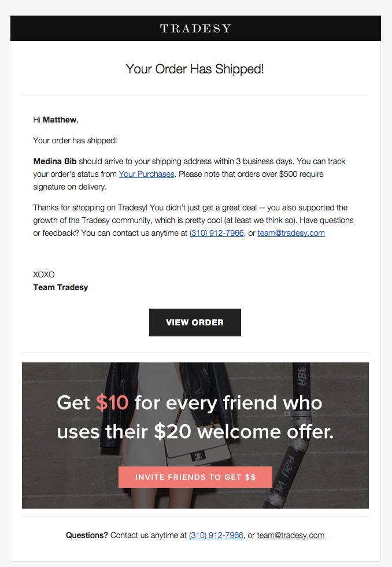The width and height of the screenshot is (392, 567).
Task: Click the footer team@tradesy.com link
Action: tap(290, 535)
